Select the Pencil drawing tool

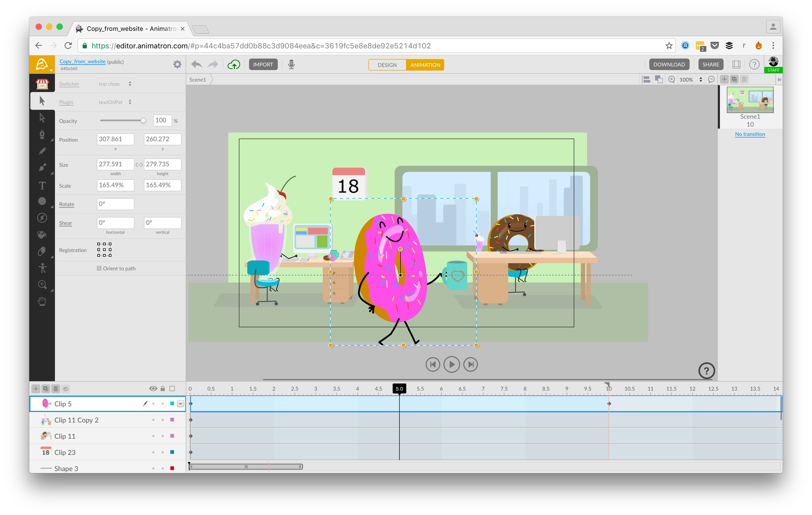[42, 151]
